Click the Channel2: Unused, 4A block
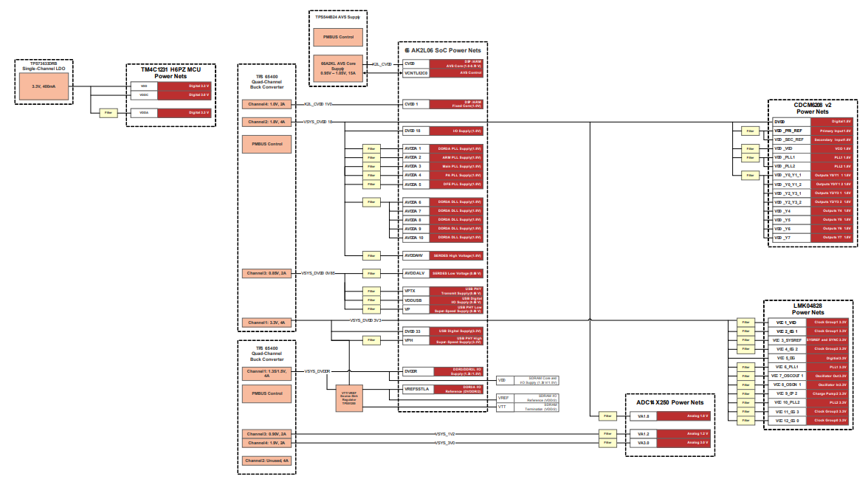The width and height of the screenshot is (868, 479). [266, 461]
